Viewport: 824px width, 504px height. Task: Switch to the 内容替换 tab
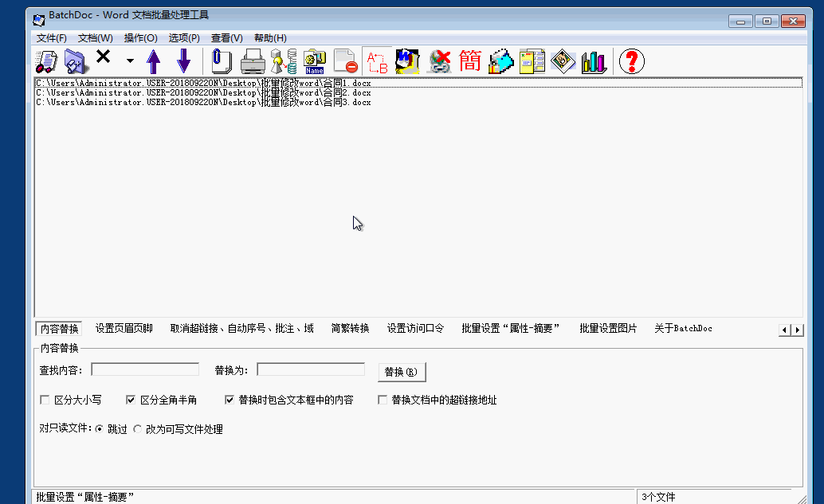click(59, 329)
